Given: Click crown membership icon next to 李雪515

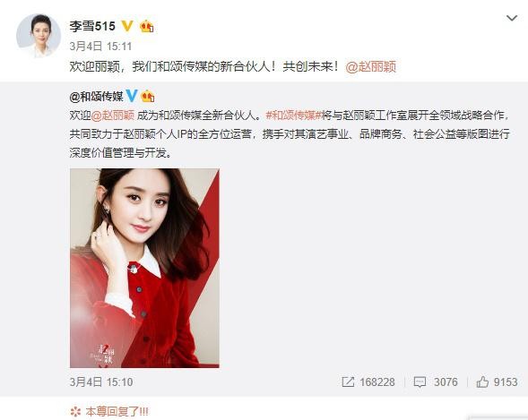Looking at the screenshot, I should point(147,26).
